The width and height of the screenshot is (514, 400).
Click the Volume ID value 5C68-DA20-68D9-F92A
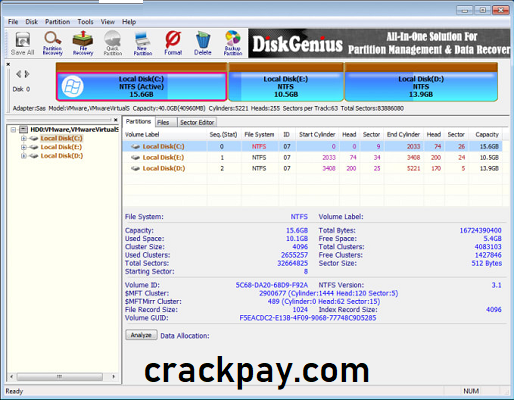click(x=272, y=285)
